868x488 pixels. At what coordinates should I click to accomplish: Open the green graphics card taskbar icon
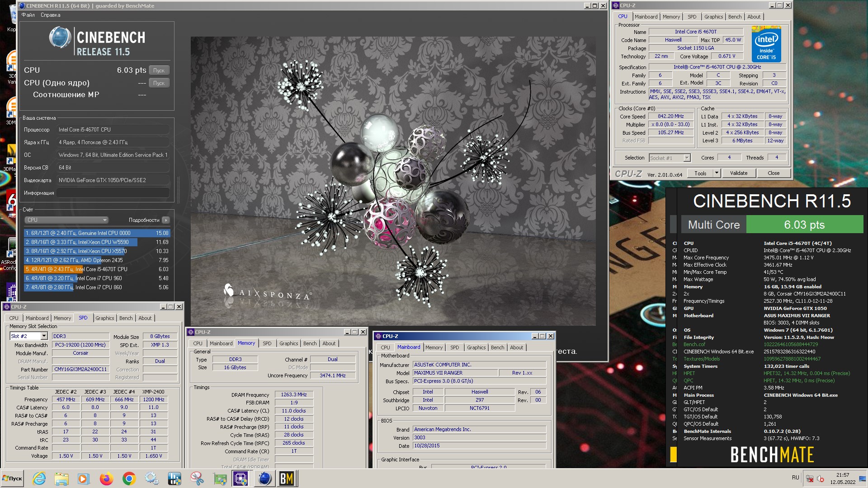coord(220,478)
